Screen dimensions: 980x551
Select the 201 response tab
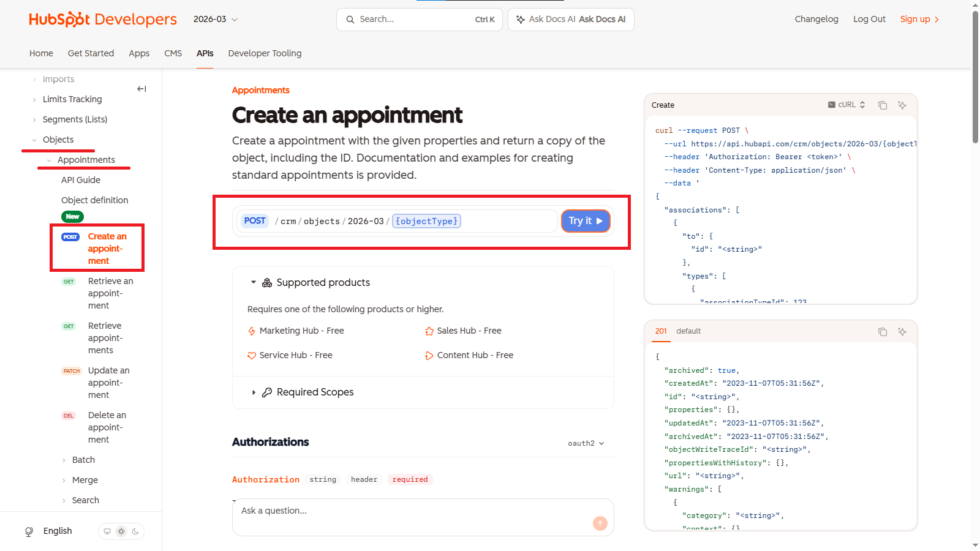pyautogui.click(x=661, y=331)
